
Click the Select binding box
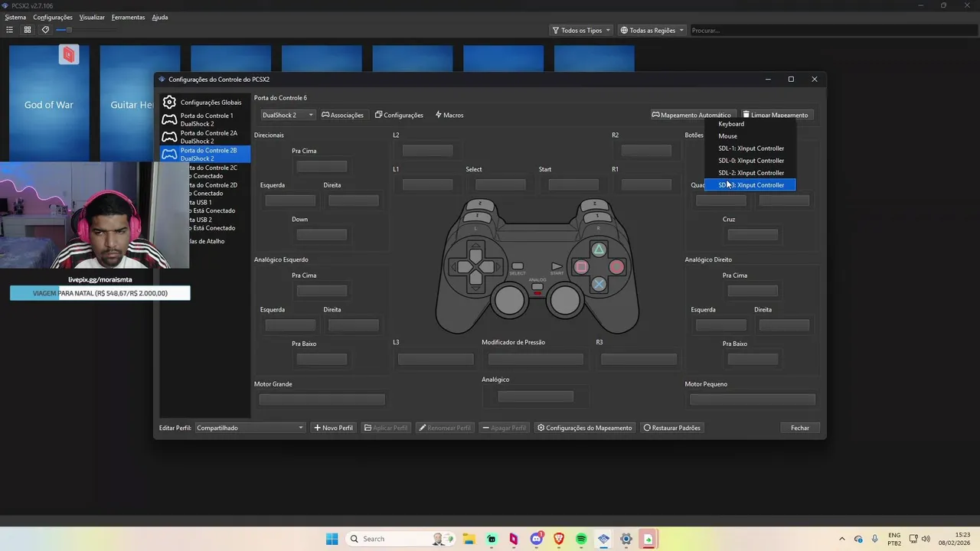click(500, 184)
